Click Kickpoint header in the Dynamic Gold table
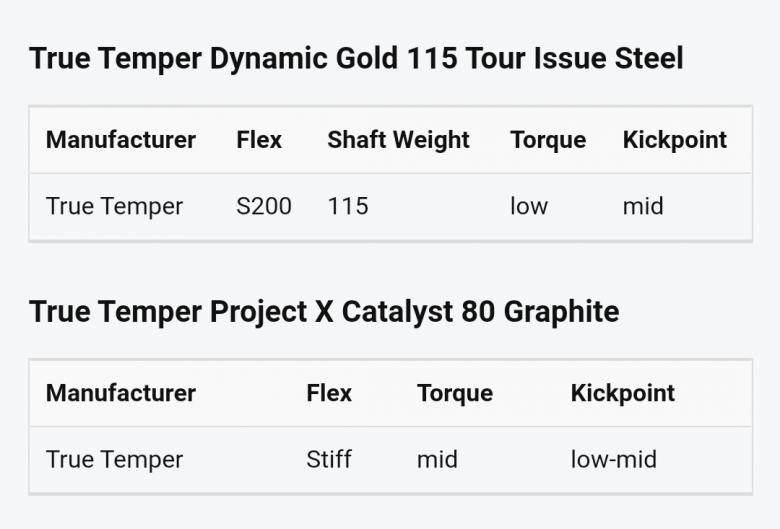Image resolution: width=780 pixels, height=529 pixels. (675, 140)
